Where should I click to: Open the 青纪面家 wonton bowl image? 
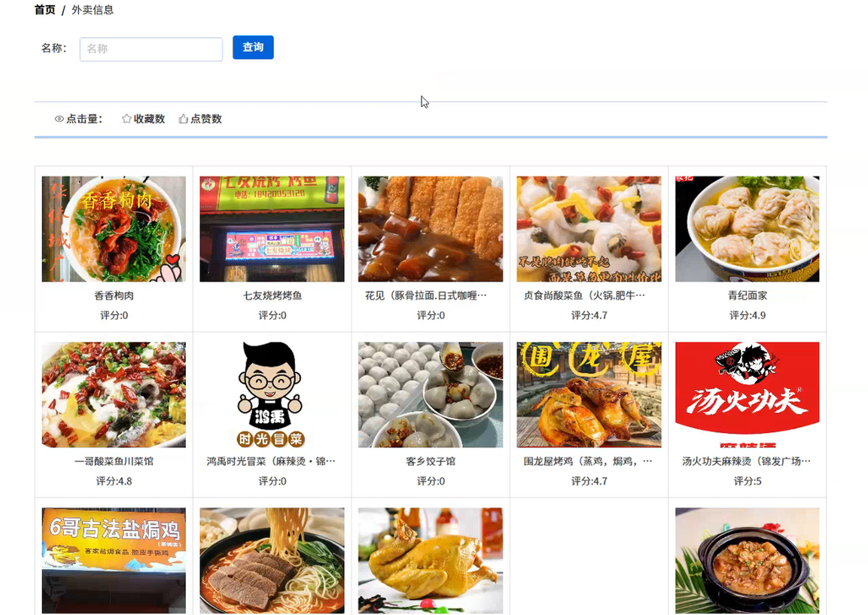coord(748,229)
